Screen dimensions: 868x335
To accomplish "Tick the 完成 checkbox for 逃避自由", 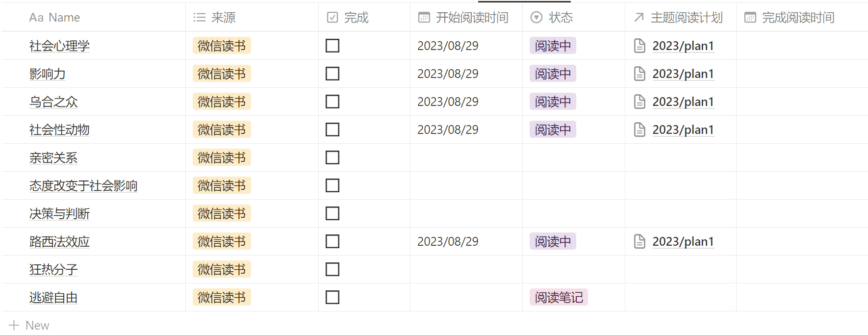I will click(332, 297).
